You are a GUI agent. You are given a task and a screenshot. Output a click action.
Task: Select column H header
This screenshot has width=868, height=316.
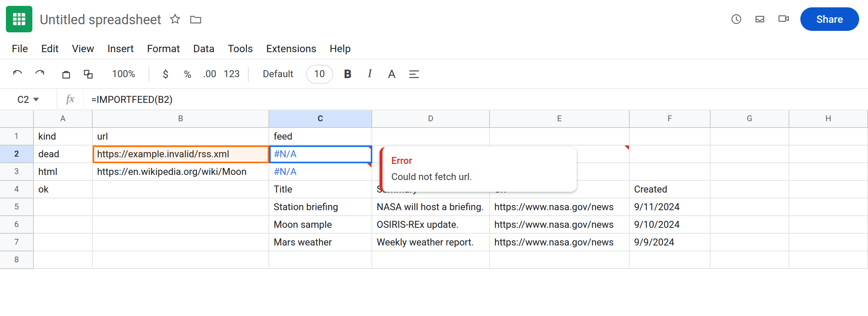tap(828, 119)
